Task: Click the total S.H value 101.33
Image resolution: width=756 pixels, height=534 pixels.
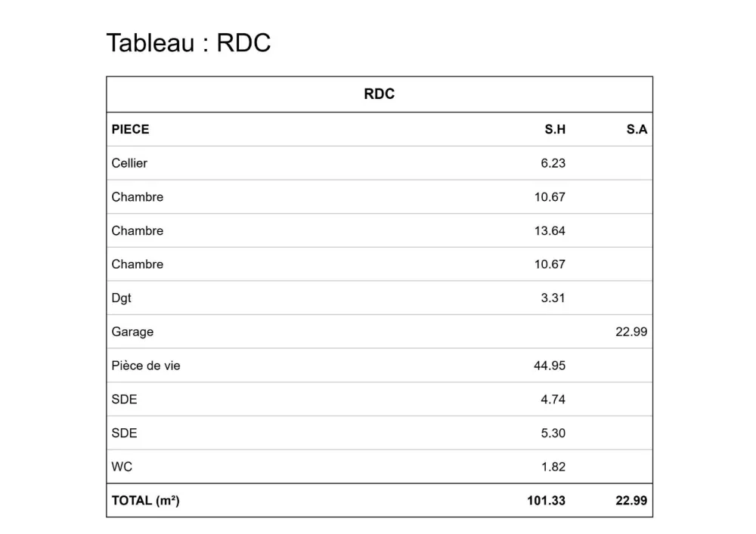Action: tap(547, 501)
